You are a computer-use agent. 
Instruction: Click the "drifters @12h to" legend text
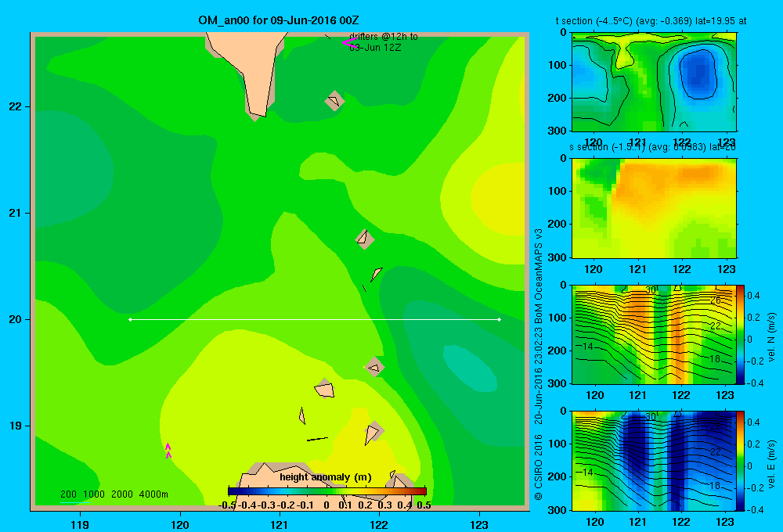tap(384, 37)
